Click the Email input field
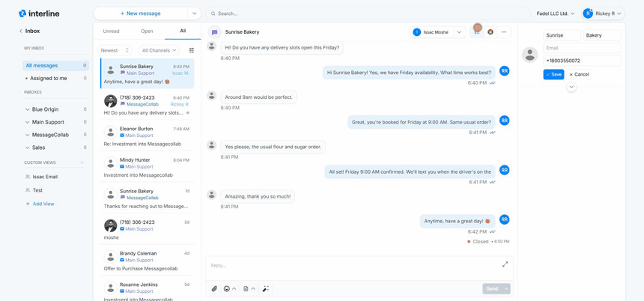 click(x=582, y=48)
